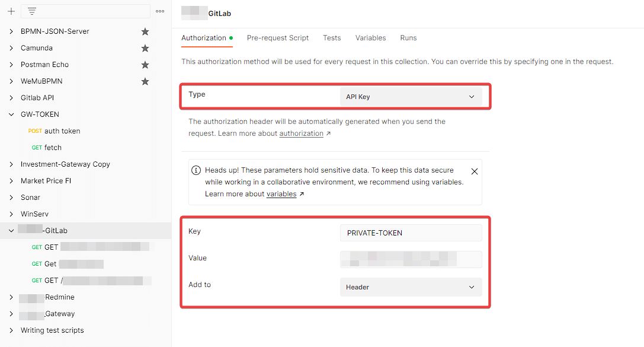The width and height of the screenshot is (644, 347).
Task: Open the variables documentation link
Action: (281, 193)
